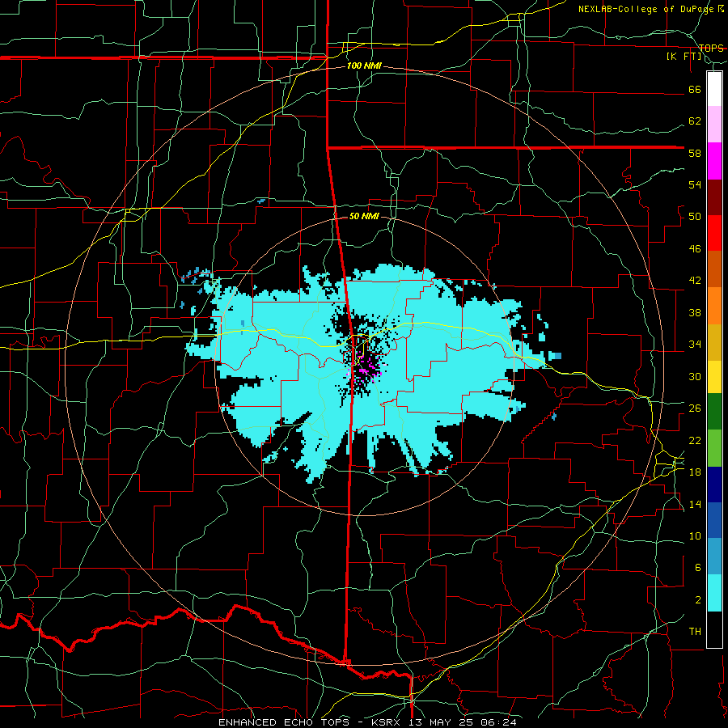Viewport: 728px width, 728px height.
Task: Click the legend value 30
Action: coord(695,376)
